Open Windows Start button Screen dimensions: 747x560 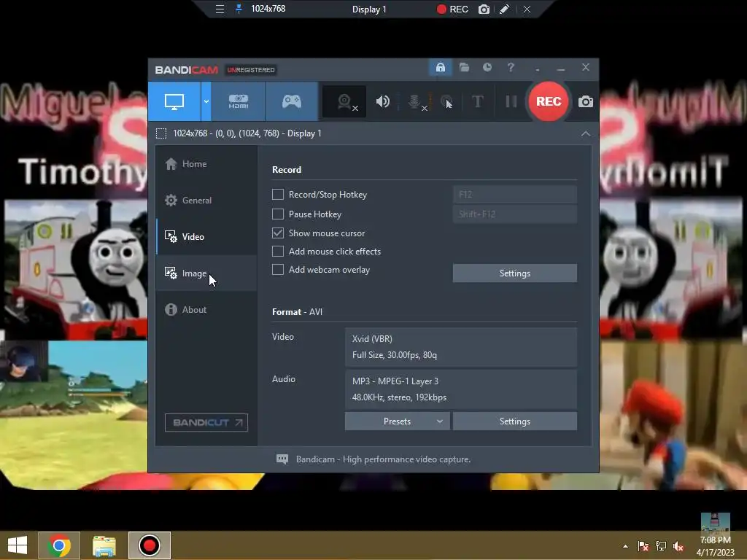[18, 545]
